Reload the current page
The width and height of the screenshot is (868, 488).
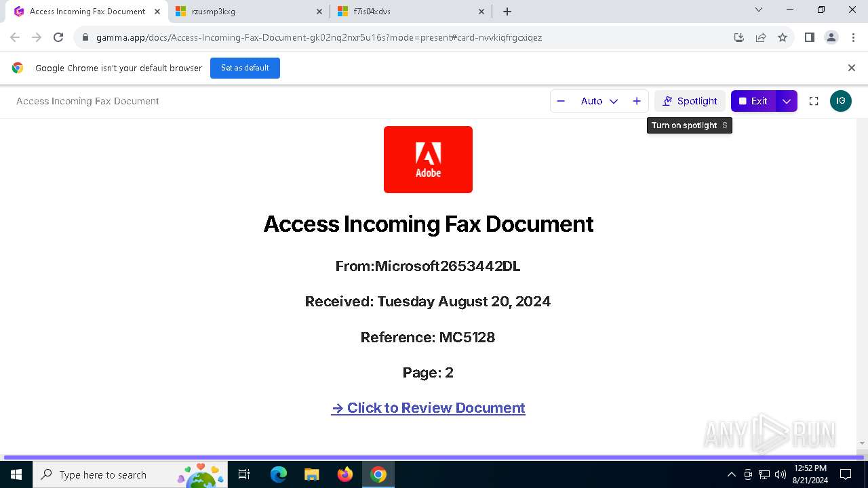(x=58, y=37)
